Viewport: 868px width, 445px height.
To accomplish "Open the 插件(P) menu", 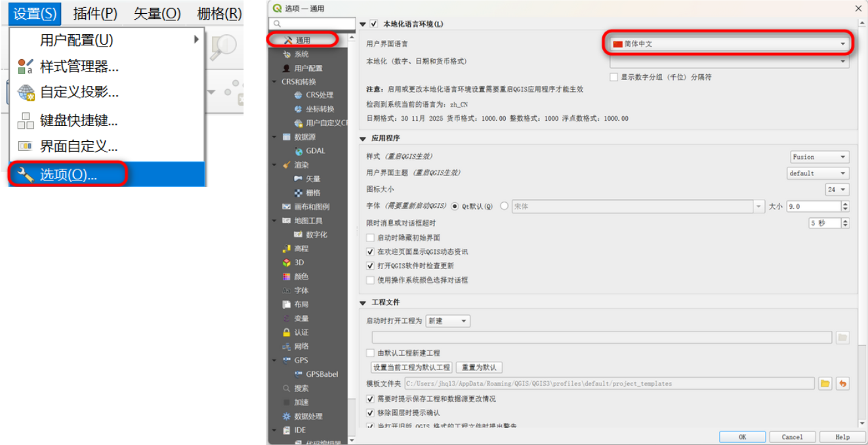I will 95,13.
